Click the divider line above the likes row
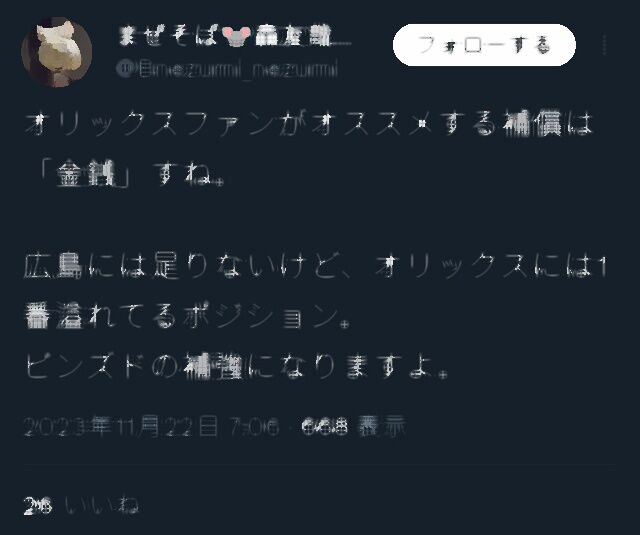Screen dimensions: 640x535 320,464
